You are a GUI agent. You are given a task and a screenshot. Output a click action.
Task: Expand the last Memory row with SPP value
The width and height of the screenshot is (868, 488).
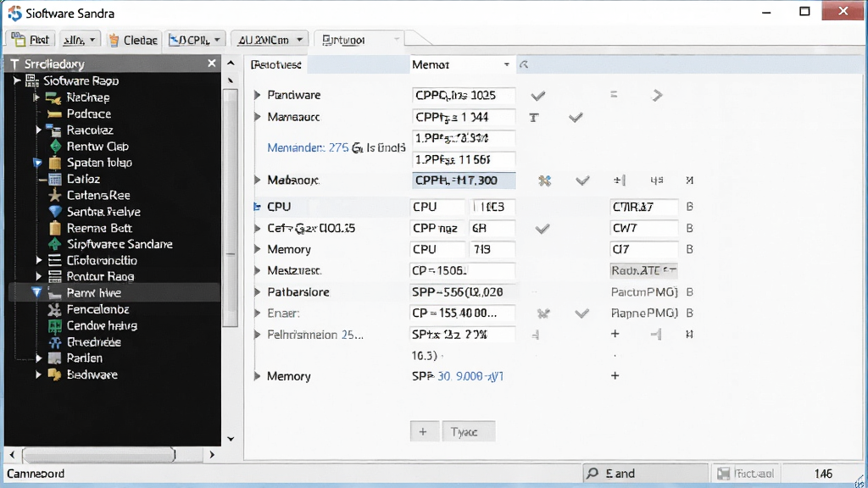258,376
